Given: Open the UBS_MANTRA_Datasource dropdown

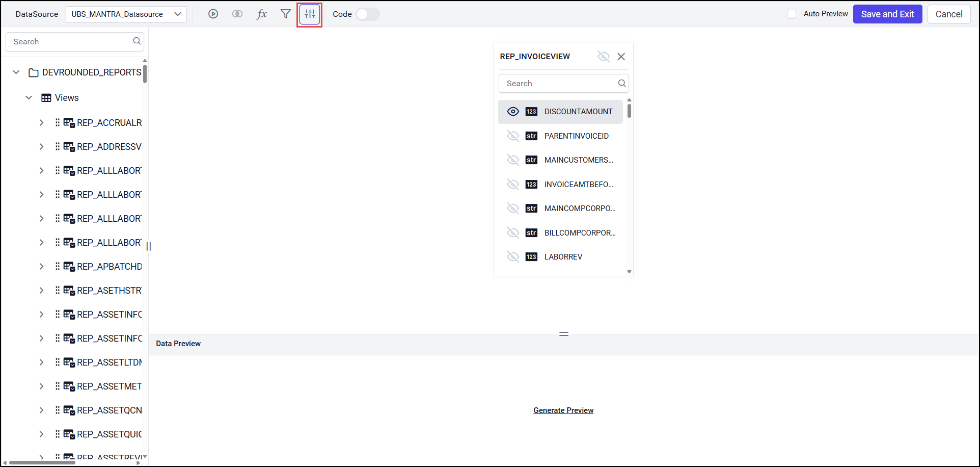Looking at the screenshot, I should 126,14.
